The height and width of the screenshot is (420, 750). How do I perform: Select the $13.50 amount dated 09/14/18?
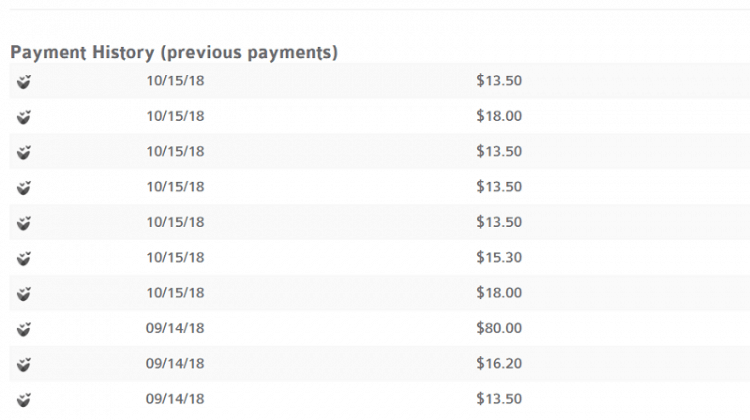[x=499, y=399]
